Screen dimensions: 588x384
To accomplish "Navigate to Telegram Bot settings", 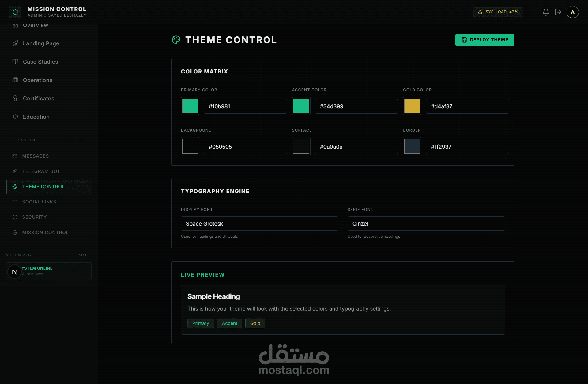I will (x=41, y=171).
